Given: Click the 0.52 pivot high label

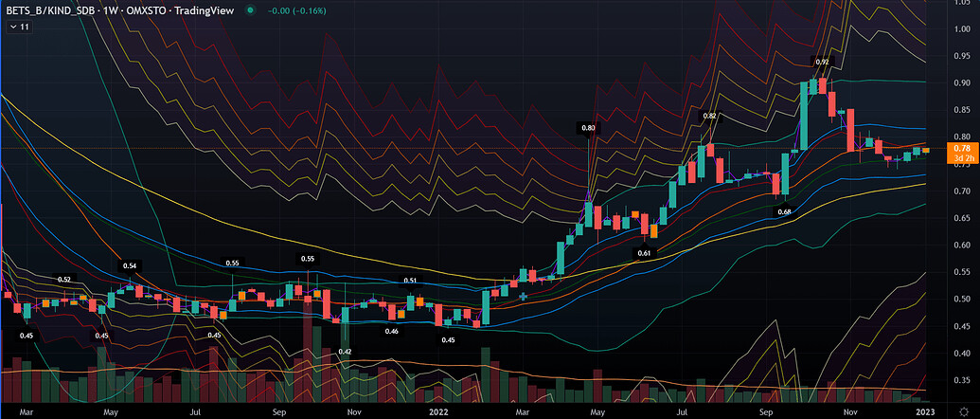Looking at the screenshot, I should click(64, 280).
